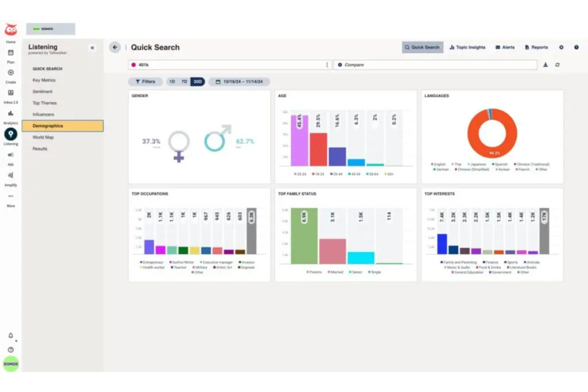The image size is (588, 392).
Task: Click the download export icon
Action: pos(545,65)
